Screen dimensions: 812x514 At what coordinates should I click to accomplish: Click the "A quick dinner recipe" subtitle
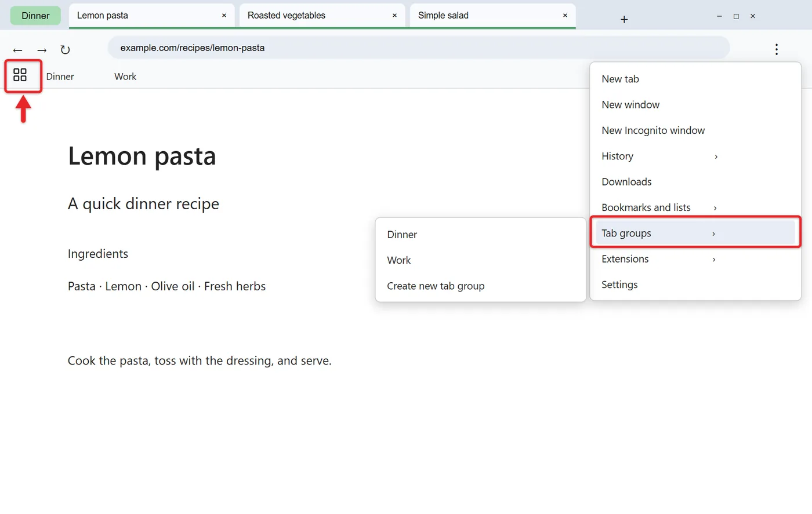pos(143,204)
